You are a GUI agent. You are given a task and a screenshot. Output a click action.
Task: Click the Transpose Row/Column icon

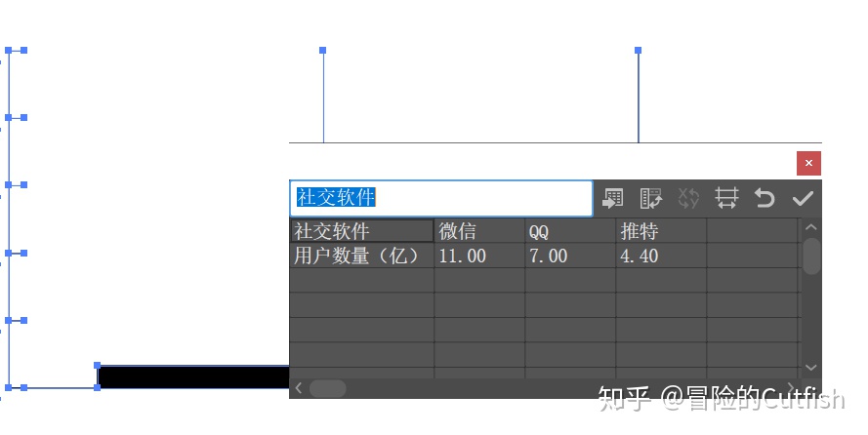click(651, 198)
